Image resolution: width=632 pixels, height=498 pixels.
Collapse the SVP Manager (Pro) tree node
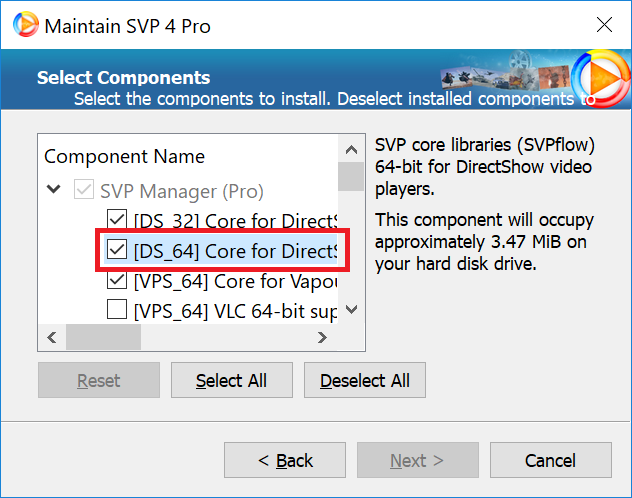52,190
